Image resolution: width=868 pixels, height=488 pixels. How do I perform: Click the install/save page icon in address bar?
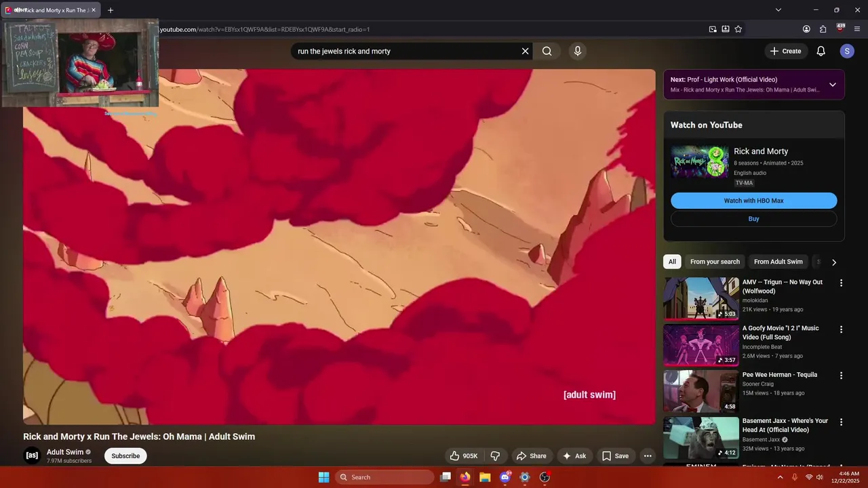click(x=726, y=29)
